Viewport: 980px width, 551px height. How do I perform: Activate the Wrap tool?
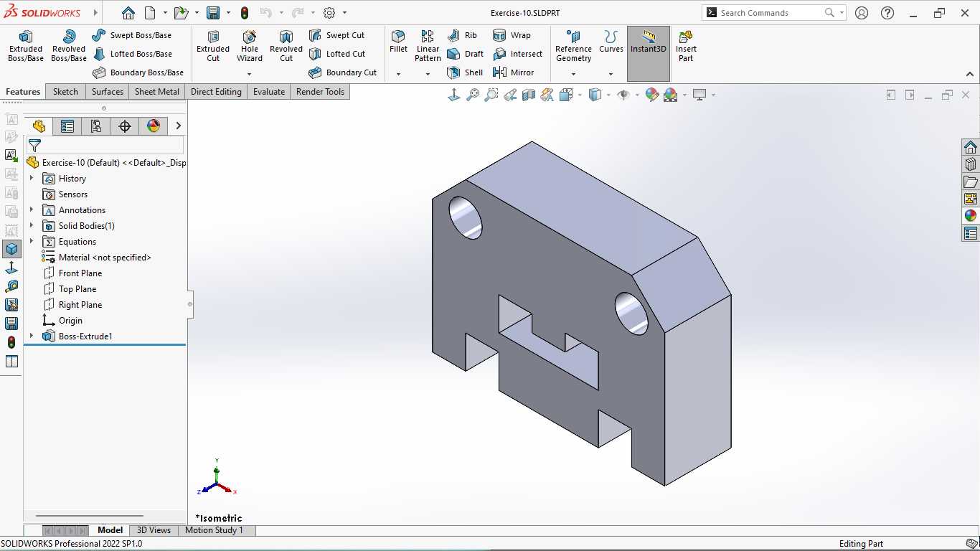click(512, 35)
